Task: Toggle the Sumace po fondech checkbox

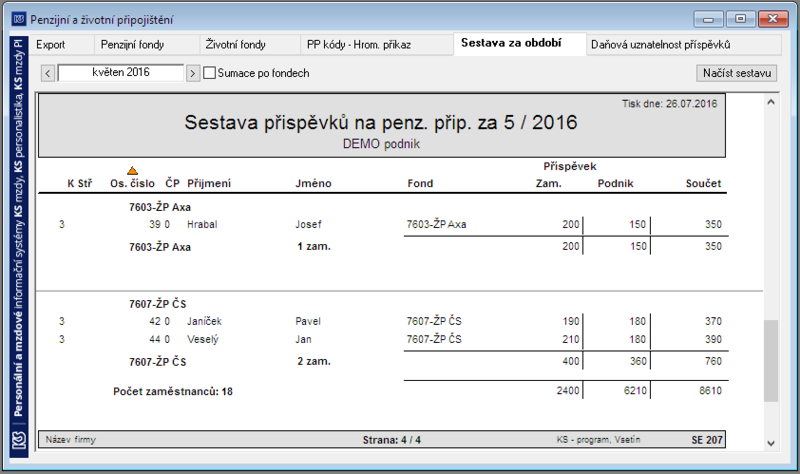Action: (x=209, y=73)
